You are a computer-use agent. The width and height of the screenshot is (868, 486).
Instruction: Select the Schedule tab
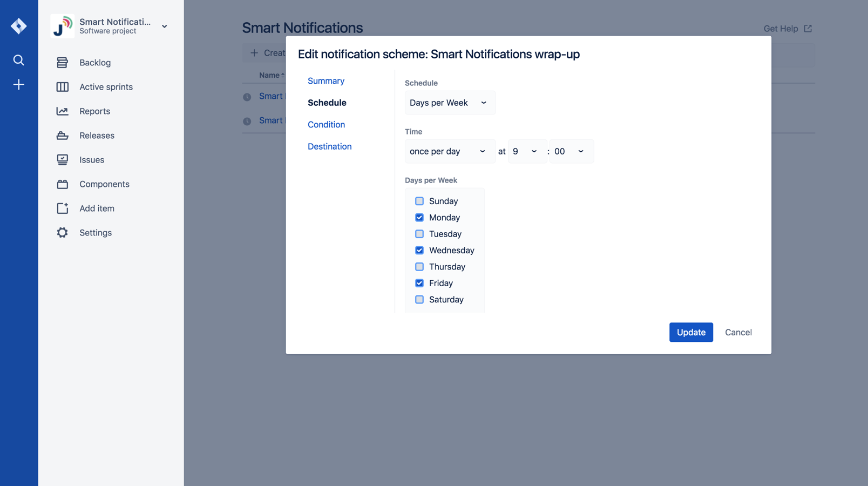[x=327, y=103]
